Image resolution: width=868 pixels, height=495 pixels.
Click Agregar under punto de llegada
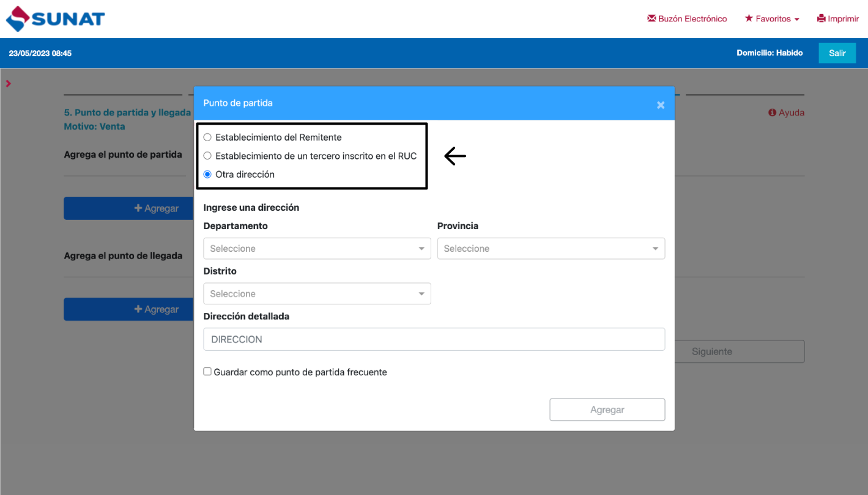pyautogui.click(x=130, y=310)
